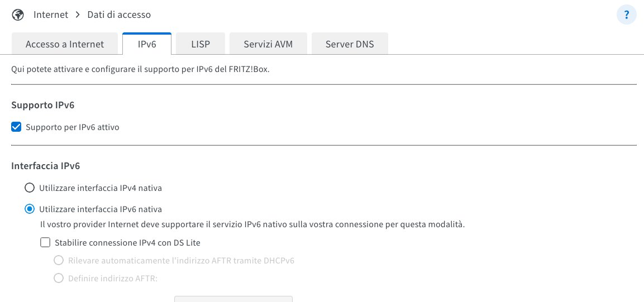The image size is (644, 302).
Task: Open the 'Server DNS' tab
Action: tap(350, 44)
